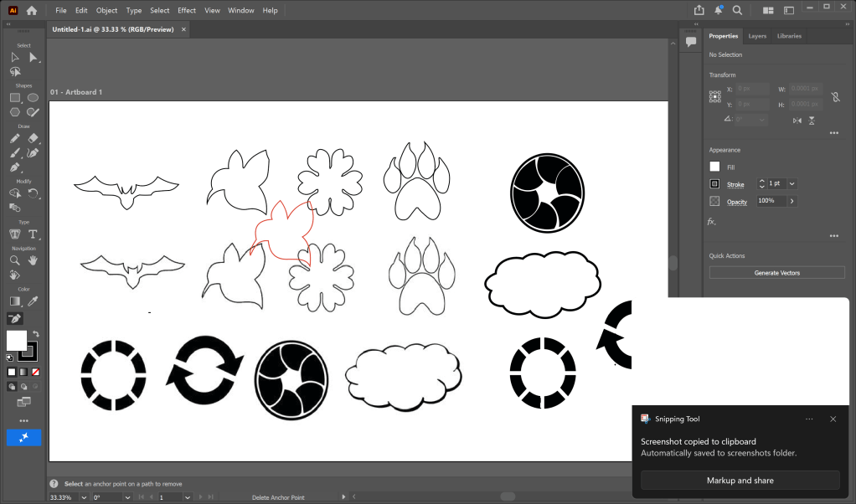Image resolution: width=856 pixels, height=504 pixels.
Task: Click the Fill color swatch in Appearance
Action: [x=714, y=167]
